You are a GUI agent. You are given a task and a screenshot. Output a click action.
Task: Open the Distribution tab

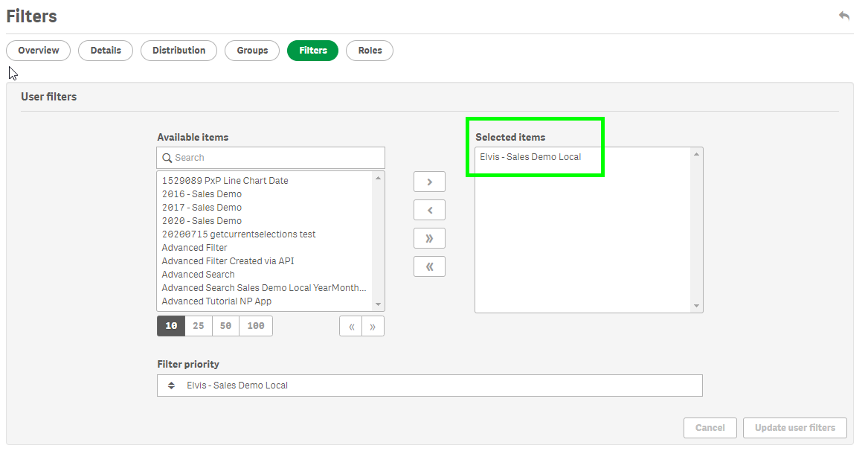tap(179, 51)
